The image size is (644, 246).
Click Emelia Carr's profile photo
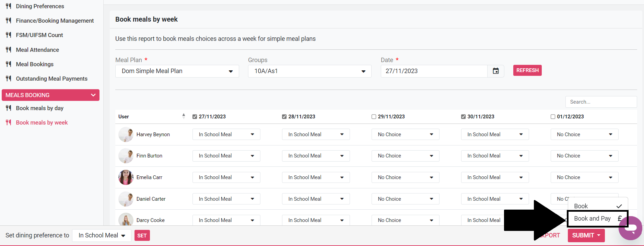tap(126, 177)
